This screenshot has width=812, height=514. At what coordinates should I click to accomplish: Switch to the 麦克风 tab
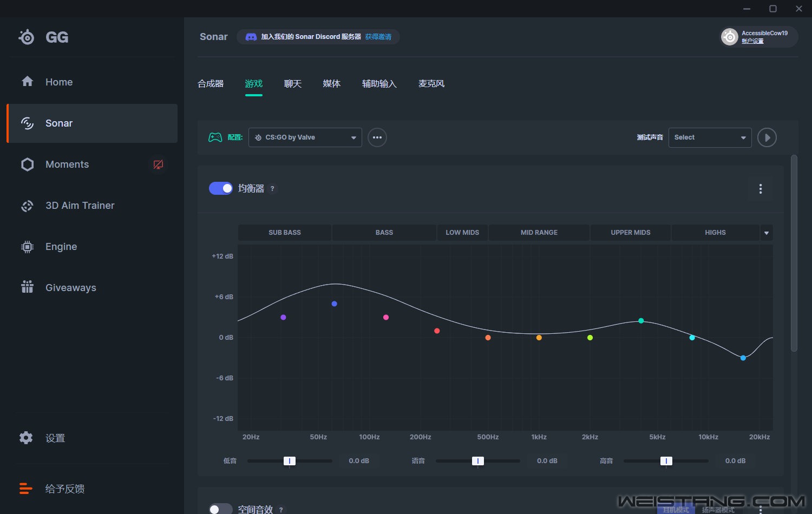431,84
